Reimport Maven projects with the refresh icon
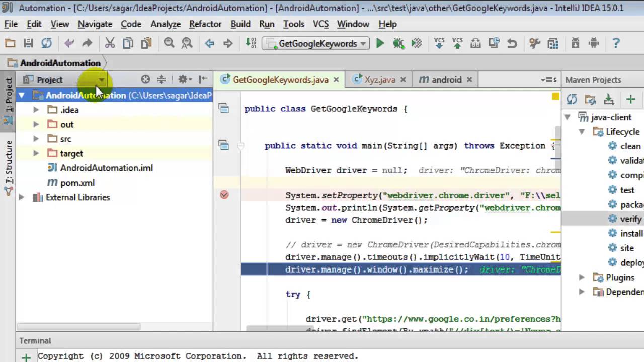 click(572, 100)
